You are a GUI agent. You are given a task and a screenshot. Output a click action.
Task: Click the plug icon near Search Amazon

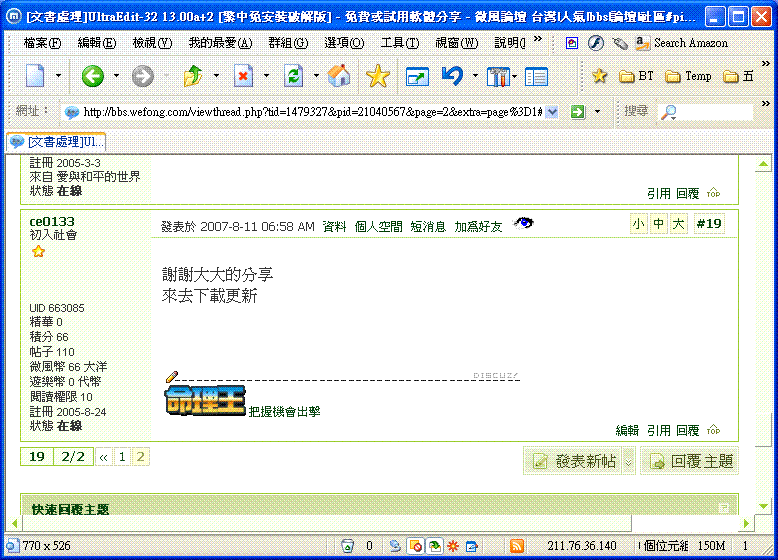click(620, 43)
